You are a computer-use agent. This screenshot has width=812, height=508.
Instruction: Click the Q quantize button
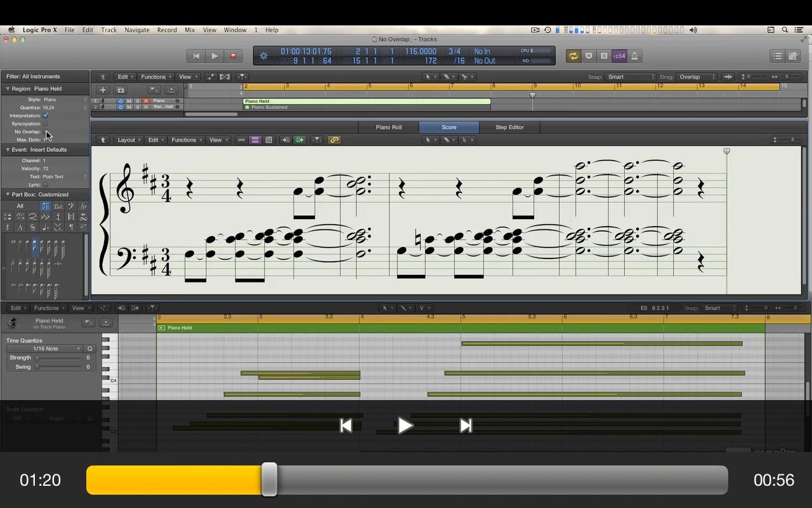(x=89, y=349)
